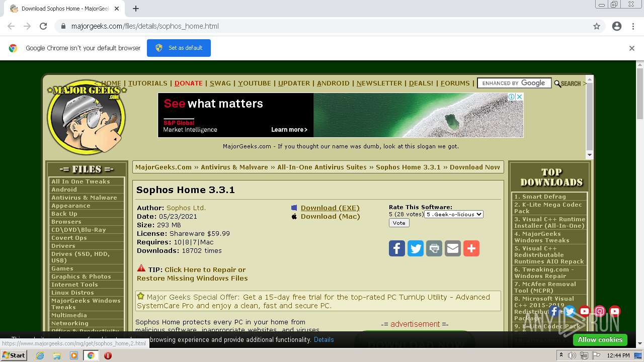Click the email share icon
The height and width of the screenshot is (362, 644).
[453, 248]
